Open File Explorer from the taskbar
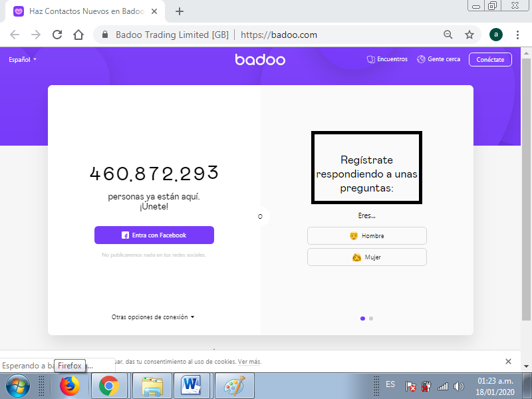 (152, 386)
